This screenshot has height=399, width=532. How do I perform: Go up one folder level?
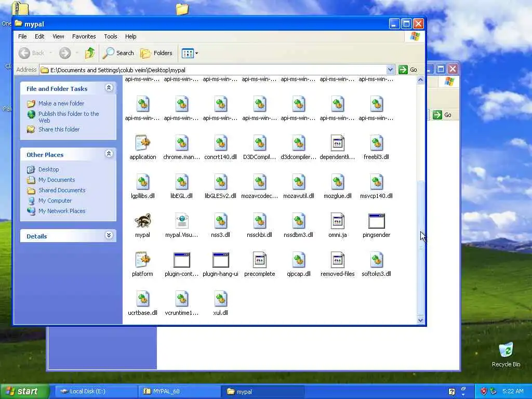(x=90, y=53)
